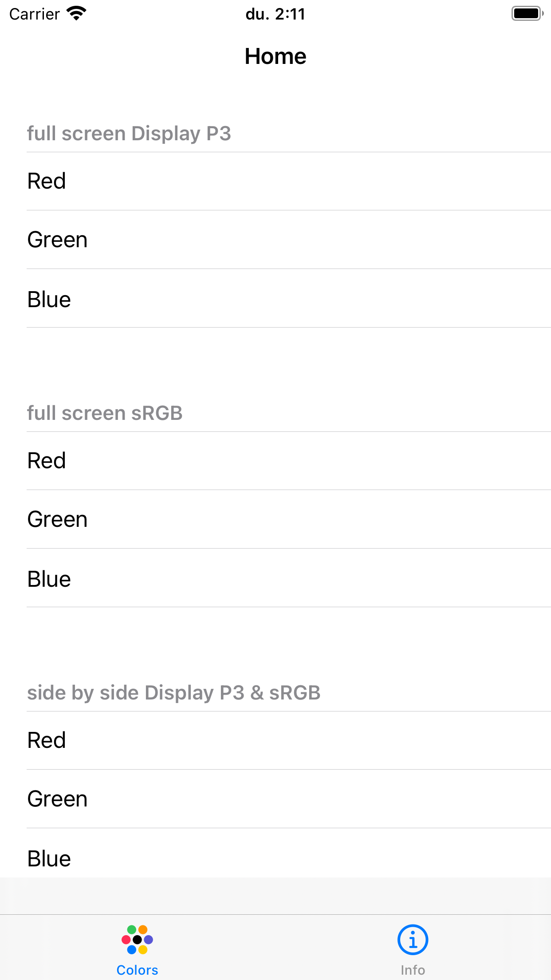Image resolution: width=551 pixels, height=980 pixels.
Task: Tap the full screen sRGB section header
Action: point(105,413)
